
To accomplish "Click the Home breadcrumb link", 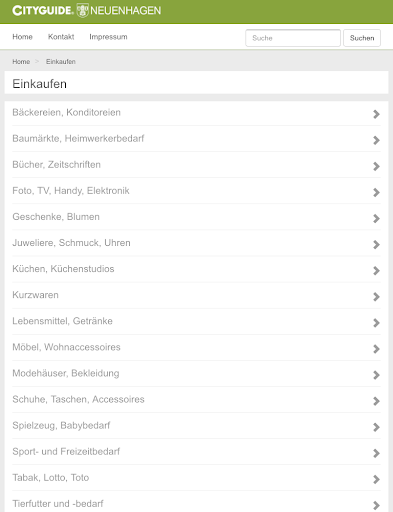I will pos(21,62).
